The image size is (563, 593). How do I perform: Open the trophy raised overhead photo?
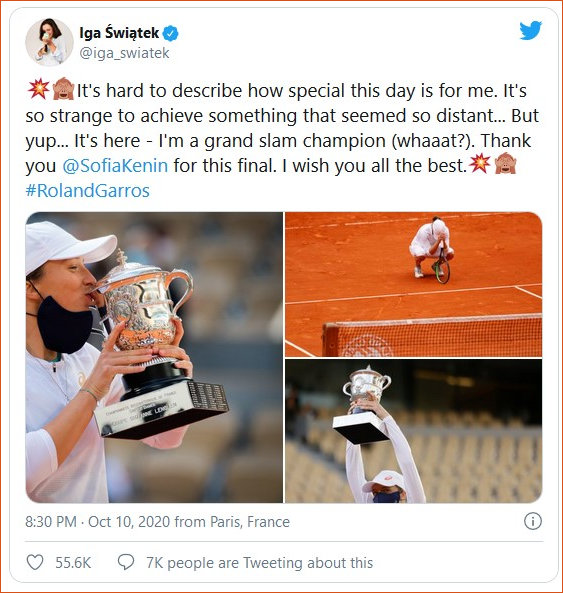(x=414, y=431)
